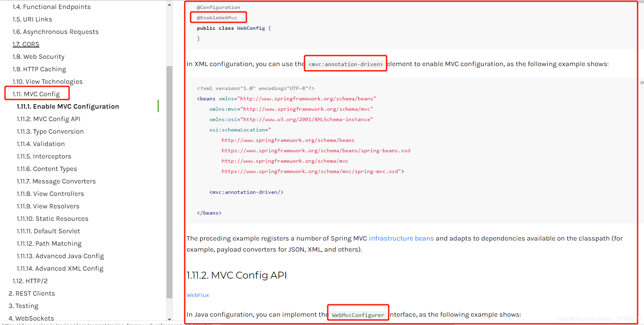The width and height of the screenshot is (644, 325).
Task: Open the Path Matching subsection
Action: (49, 243)
